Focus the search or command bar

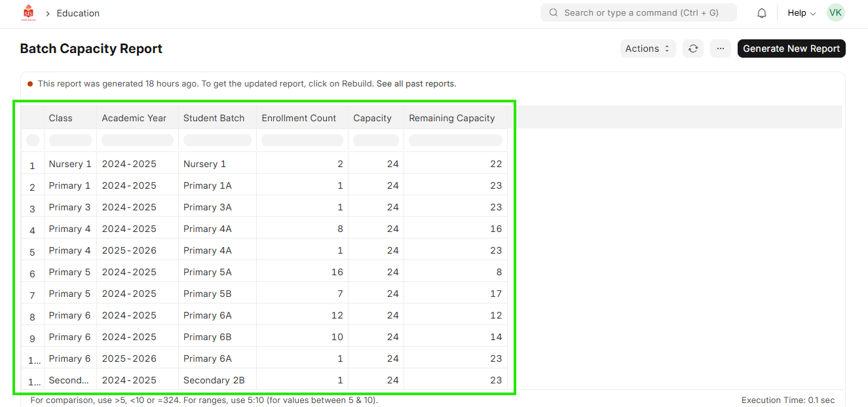point(638,12)
